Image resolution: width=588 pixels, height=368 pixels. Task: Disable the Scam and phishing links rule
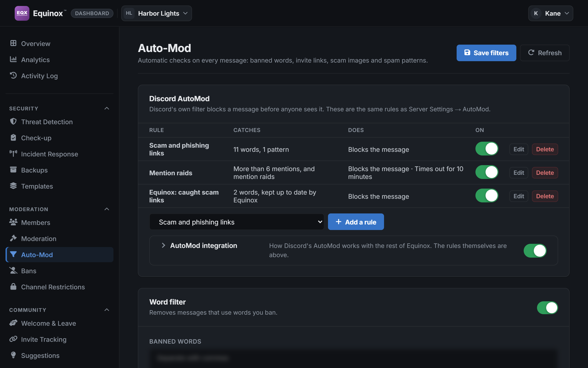click(x=487, y=149)
